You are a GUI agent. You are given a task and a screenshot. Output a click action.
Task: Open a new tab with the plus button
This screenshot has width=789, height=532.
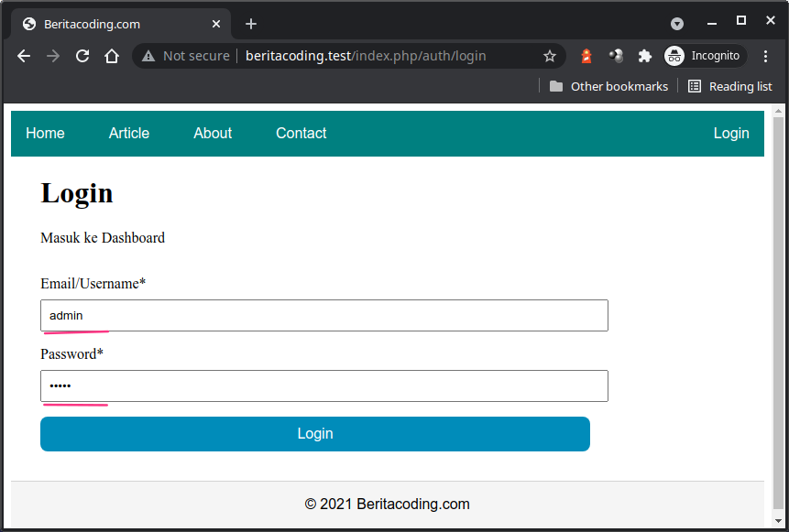click(x=251, y=24)
